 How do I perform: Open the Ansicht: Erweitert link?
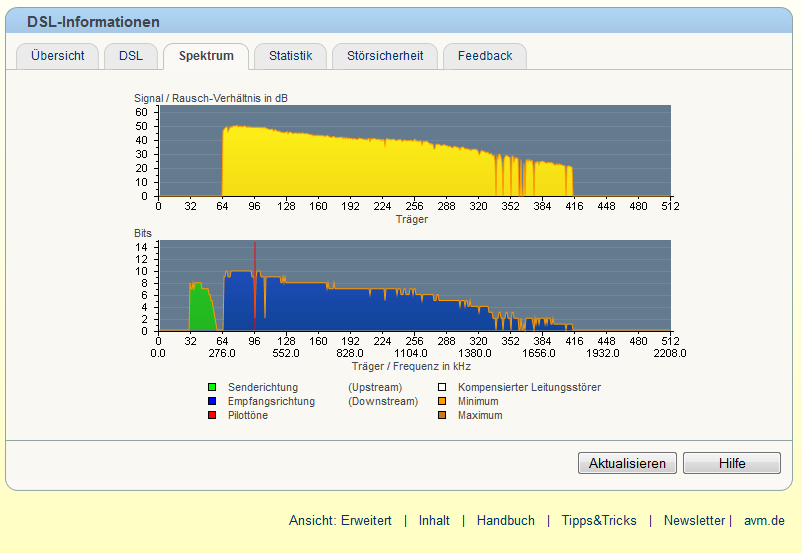340,520
